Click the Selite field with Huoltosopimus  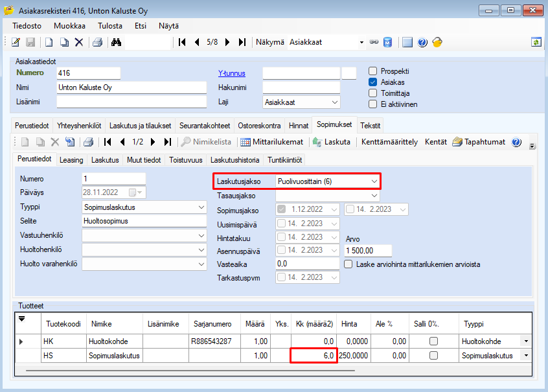144,221
